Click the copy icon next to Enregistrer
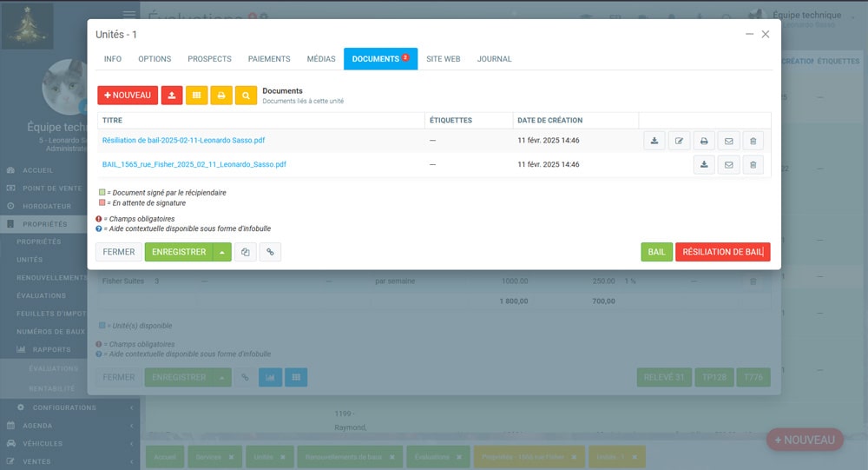868x470 pixels. 245,252
